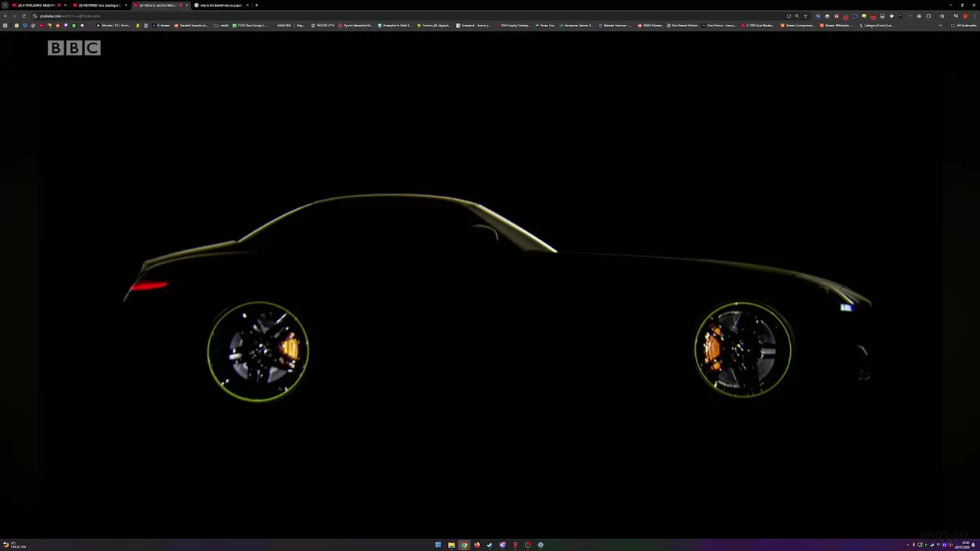This screenshot has width=980, height=551.
Task: Switch to Chrome in the taskbar
Action: tap(464, 545)
